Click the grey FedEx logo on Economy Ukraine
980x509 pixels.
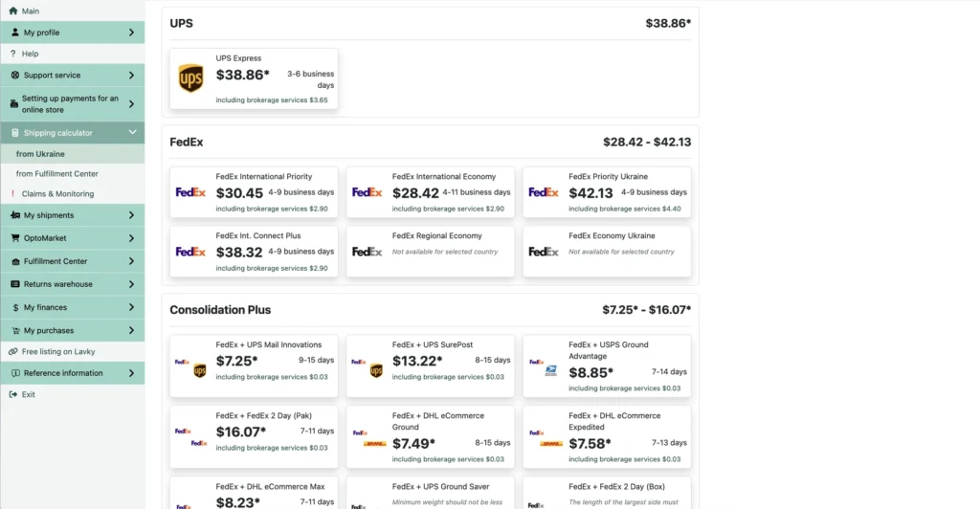point(544,252)
